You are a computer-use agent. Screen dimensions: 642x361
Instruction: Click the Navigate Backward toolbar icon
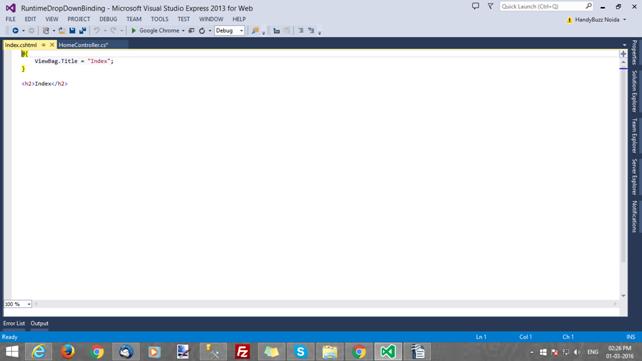pyautogui.click(x=15, y=31)
